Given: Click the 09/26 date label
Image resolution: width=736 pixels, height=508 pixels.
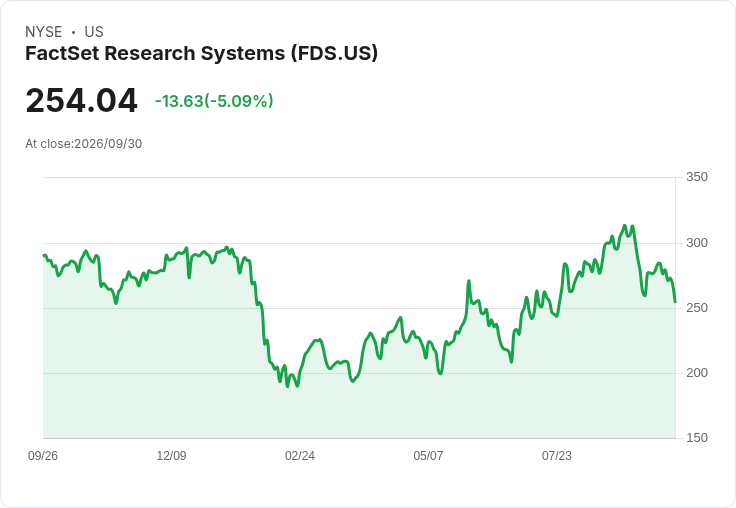Looking at the screenshot, I should 43,455.
